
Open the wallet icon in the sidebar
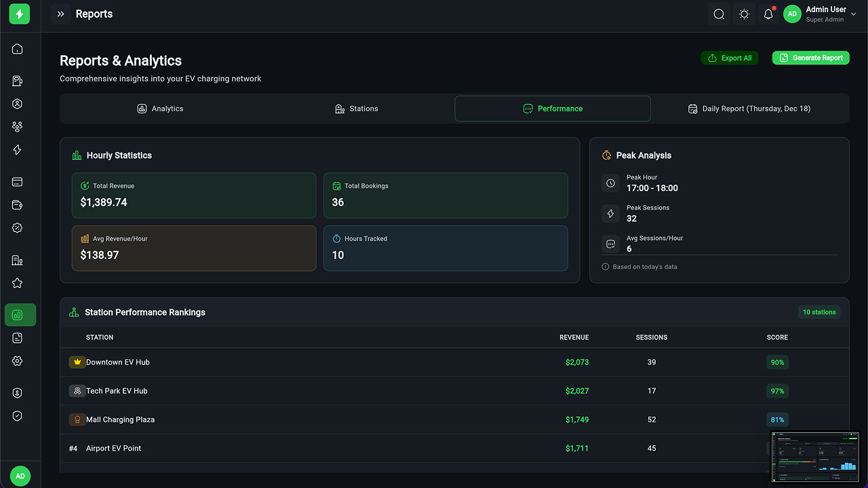18,205
